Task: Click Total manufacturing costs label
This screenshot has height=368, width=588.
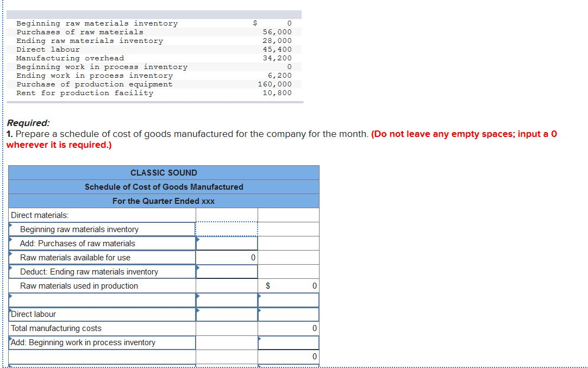Action: pyautogui.click(x=57, y=328)
